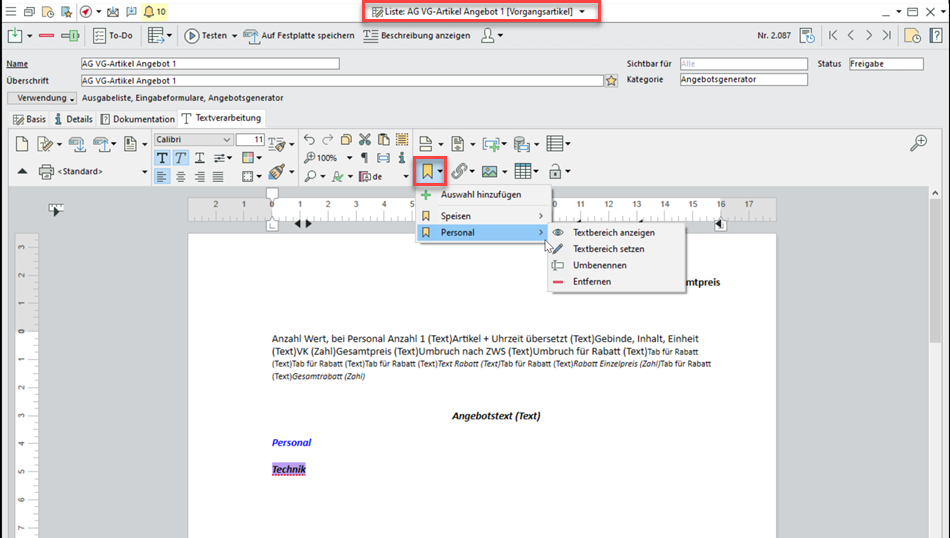Expand the Verwendung dropdown button
950x538 pixels.
(x=42, y=98)
